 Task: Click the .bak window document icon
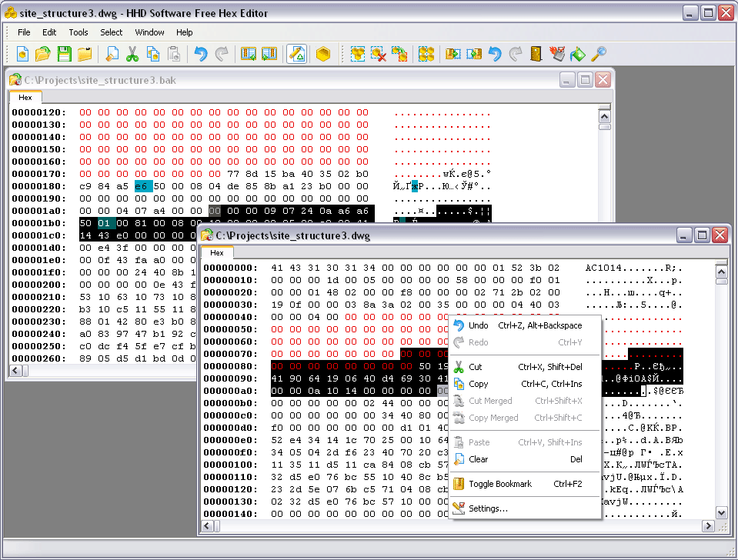pos(15,81)
